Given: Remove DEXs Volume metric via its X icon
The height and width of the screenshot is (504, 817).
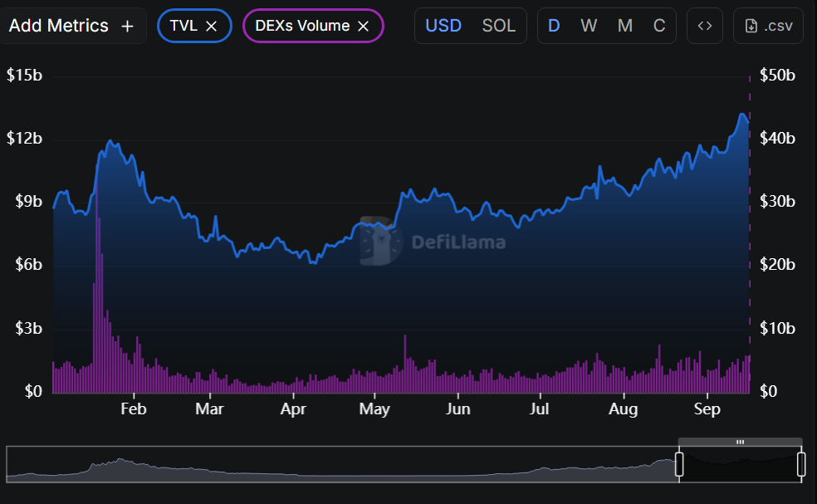Looking at the screenshot, I should [x=363, y=26].
